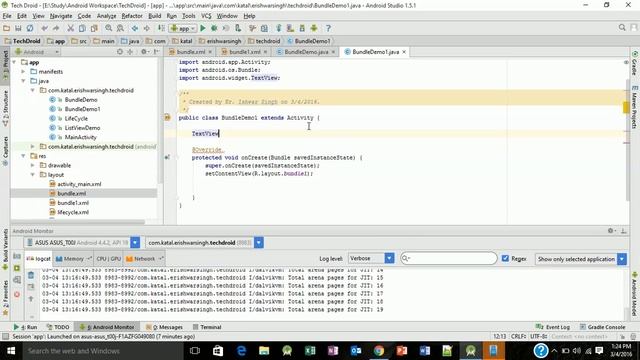
Task: Switch to the Network monitor tab
Action: click(x=144, y=259)
